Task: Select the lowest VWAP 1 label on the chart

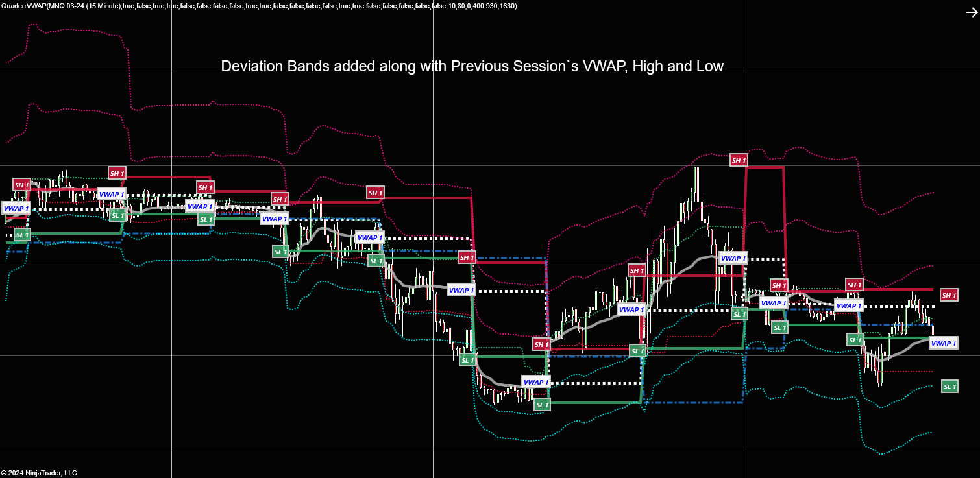Action: point(535,382)
